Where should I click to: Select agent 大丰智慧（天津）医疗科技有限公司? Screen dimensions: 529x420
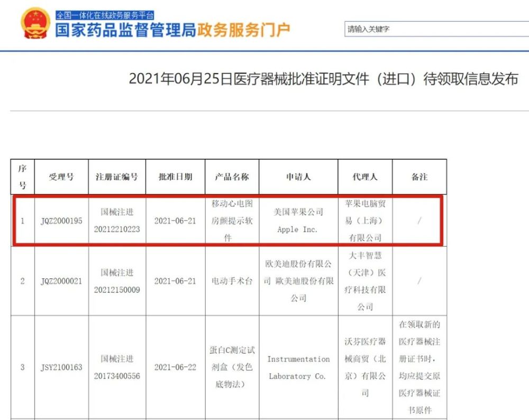365,281
